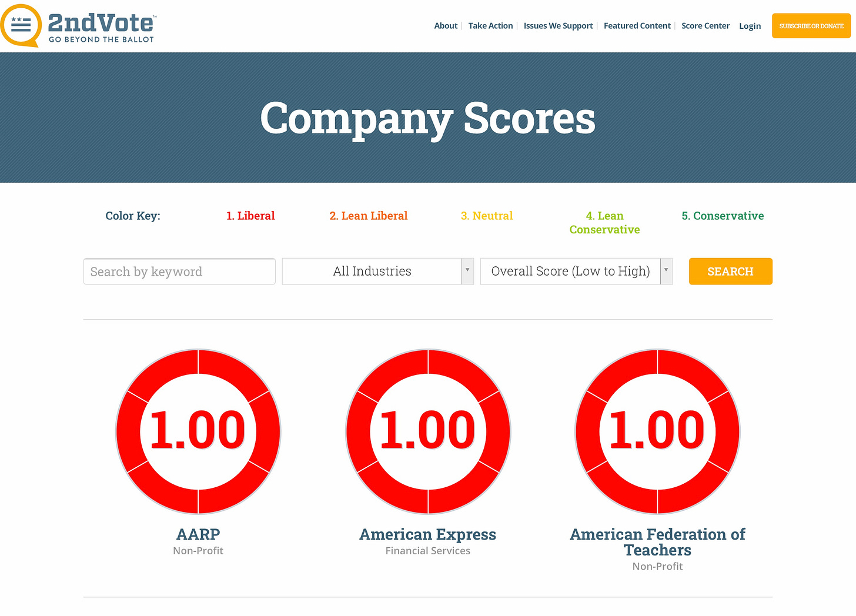Screen dimensions: 856x616
Task: Open the About menu item
Action: (446, 26)
